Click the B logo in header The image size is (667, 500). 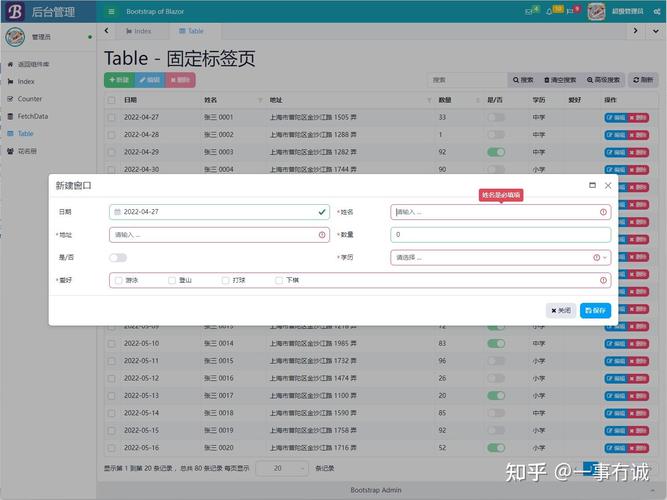tap(15, 11)
